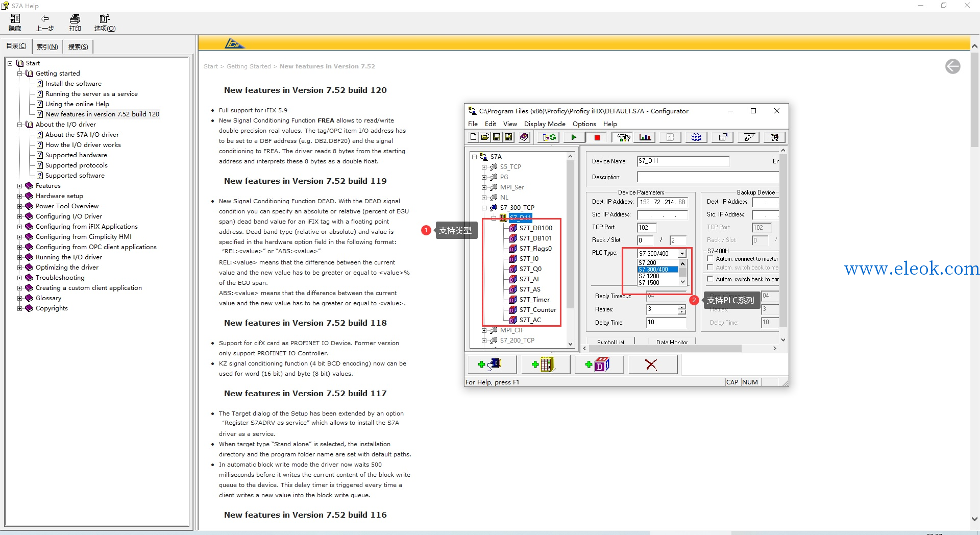The width and height of the screenshot is (980, 535).
Task: Open the 'Install the software' topic
Action: pyautogui.click(x=73, y=84)
